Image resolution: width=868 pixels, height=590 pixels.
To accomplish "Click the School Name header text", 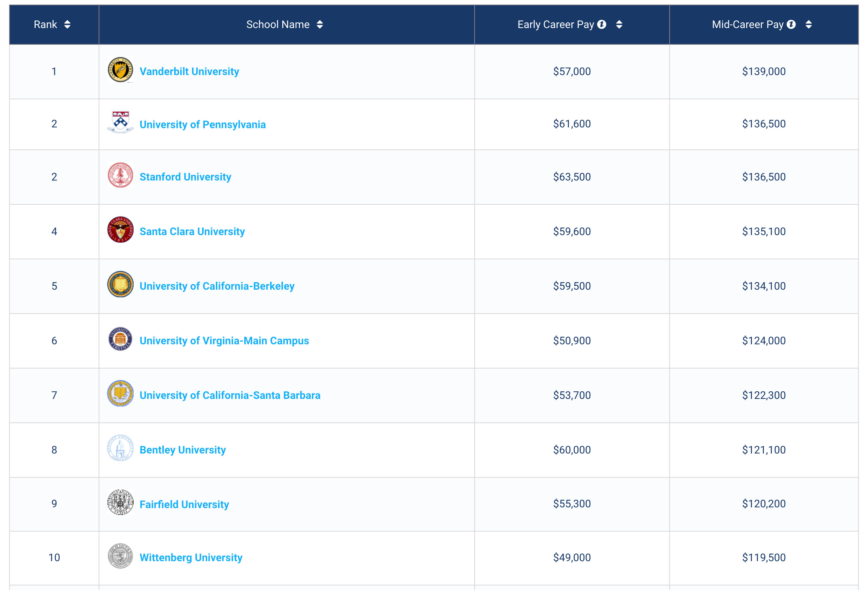I will (x=278, y=25).
